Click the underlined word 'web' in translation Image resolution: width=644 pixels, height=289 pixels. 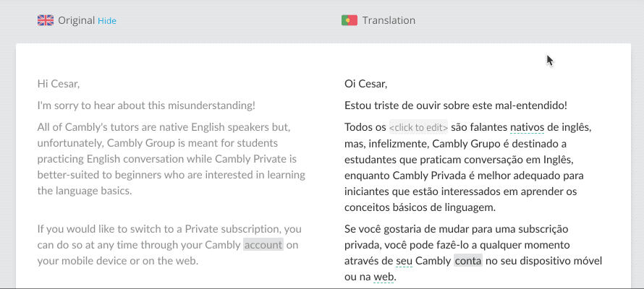(384, 277)
